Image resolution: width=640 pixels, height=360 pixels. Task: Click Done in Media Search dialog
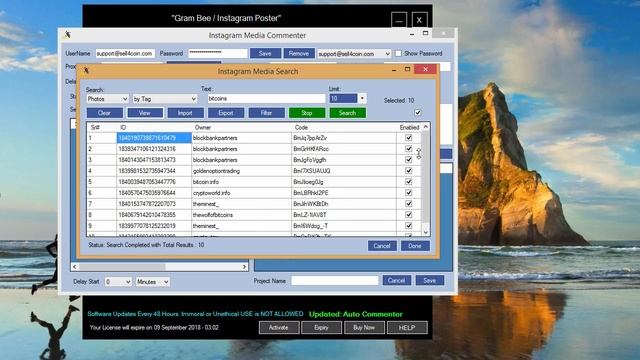(x=415, y=246)
